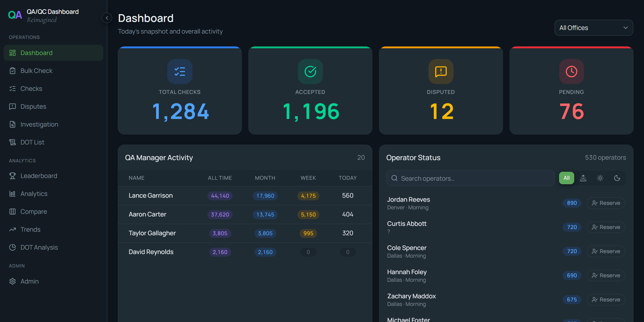Click the WEEK column header
Screen dimensions: 644x322
308,178
